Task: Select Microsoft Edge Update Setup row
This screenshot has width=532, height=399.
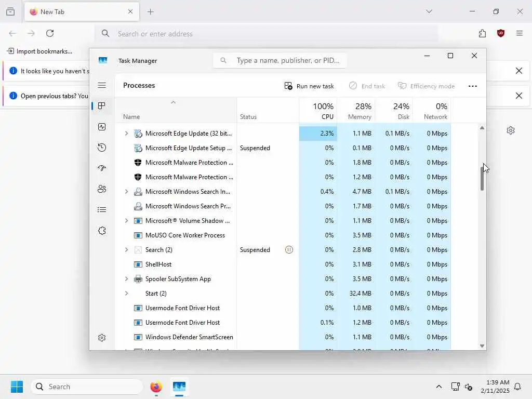Action: pos(283,148)
